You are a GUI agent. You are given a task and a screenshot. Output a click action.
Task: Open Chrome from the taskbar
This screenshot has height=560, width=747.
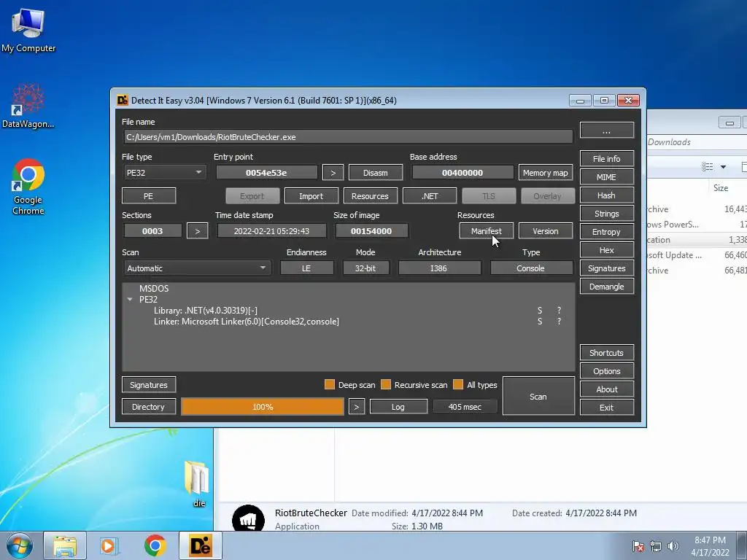coord(155,545)
